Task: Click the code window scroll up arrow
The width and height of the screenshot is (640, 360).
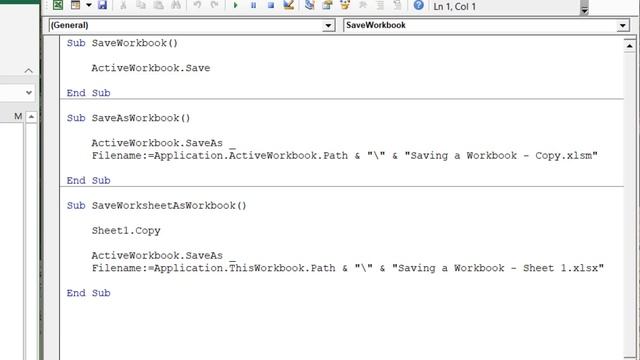Action: 629,46
